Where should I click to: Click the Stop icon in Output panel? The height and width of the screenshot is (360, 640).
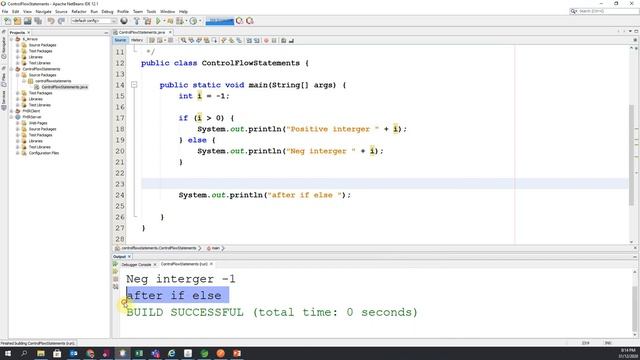tap(116, 279)
